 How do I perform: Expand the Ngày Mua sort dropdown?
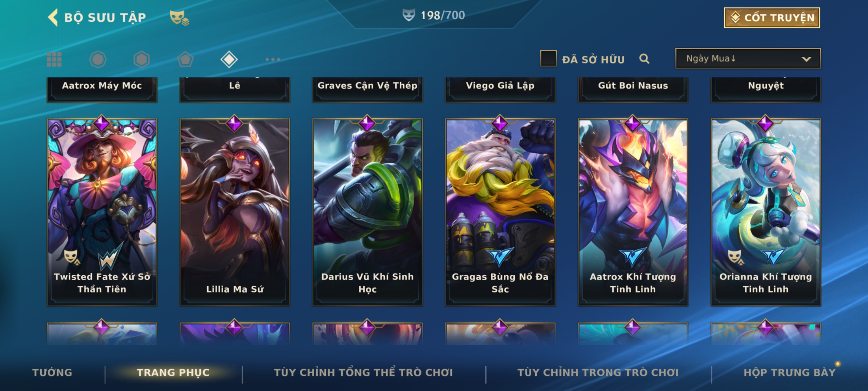[x=748, y=59]
